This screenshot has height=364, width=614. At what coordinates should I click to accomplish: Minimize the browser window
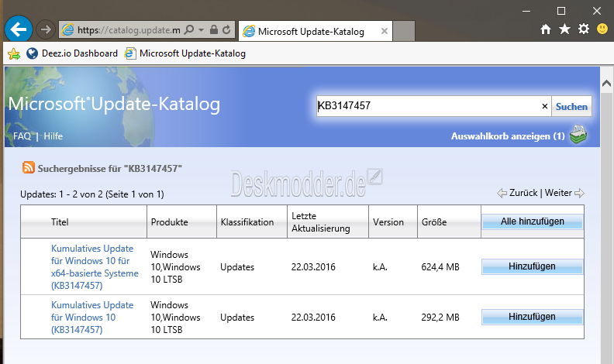pyautogui.click(x=526, y=12)
